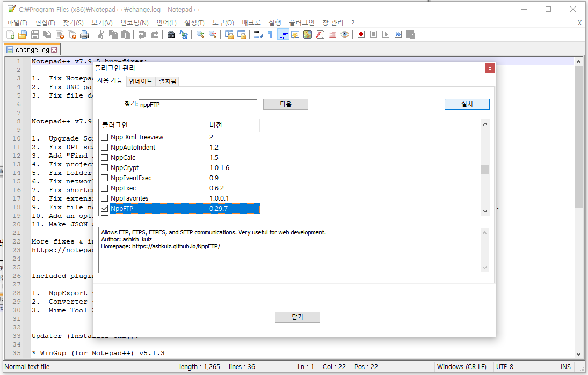Zoom in toolbar icon

[x=200, y=34]
